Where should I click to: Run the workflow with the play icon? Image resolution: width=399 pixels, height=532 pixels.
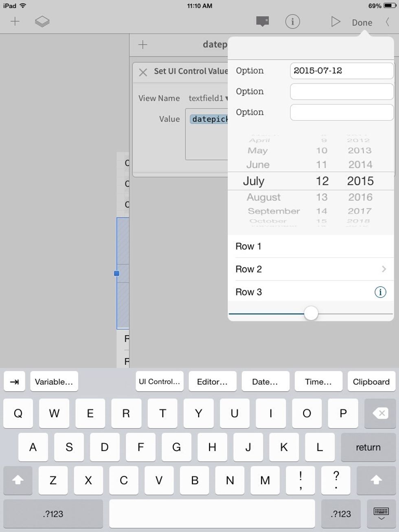(x=335, y=22)
